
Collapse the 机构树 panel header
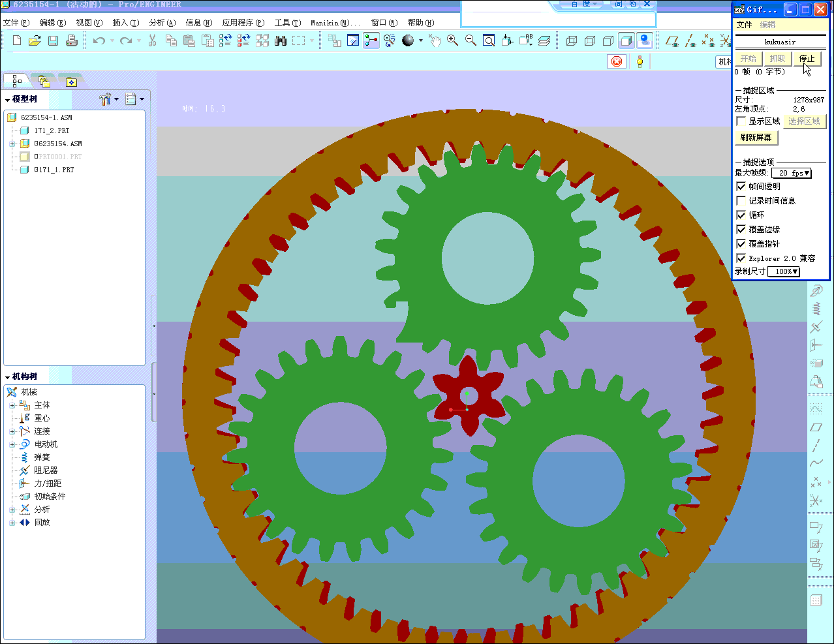coord(8,377)
